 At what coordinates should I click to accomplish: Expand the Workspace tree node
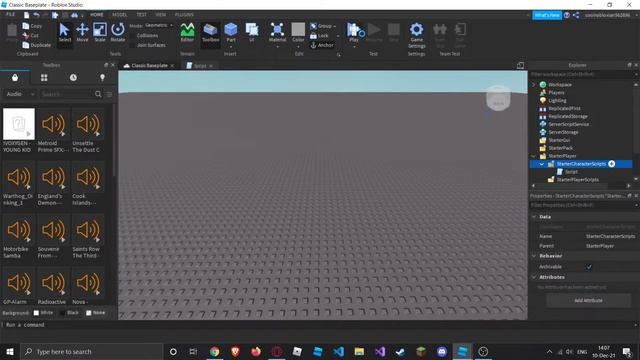coord(534,84)
